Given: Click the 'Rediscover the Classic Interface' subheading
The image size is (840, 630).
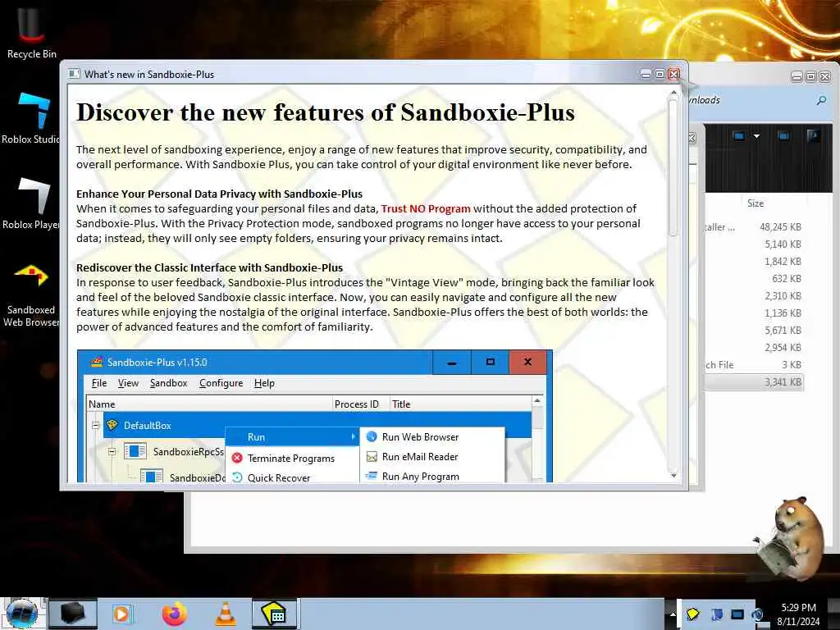Looking at the screenshot, I should click(209, 267).
